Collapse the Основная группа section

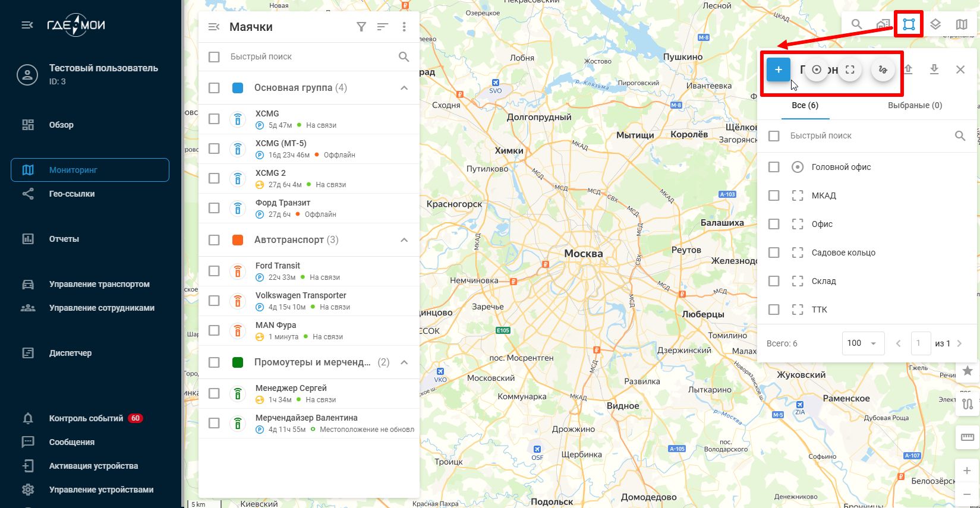pos(404,88)
